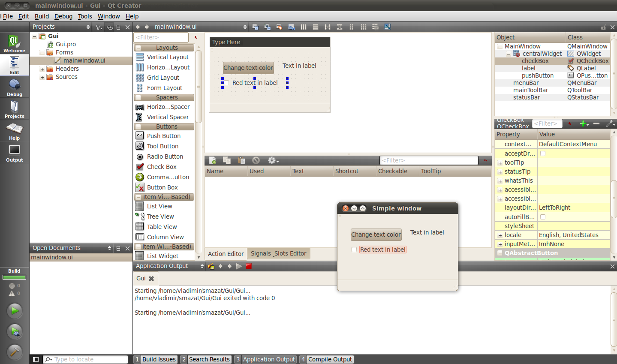The height and width of the screenshot is (364, 617).
Task: Start debugging with the bug-run button
Action: [x=14, y=331]
